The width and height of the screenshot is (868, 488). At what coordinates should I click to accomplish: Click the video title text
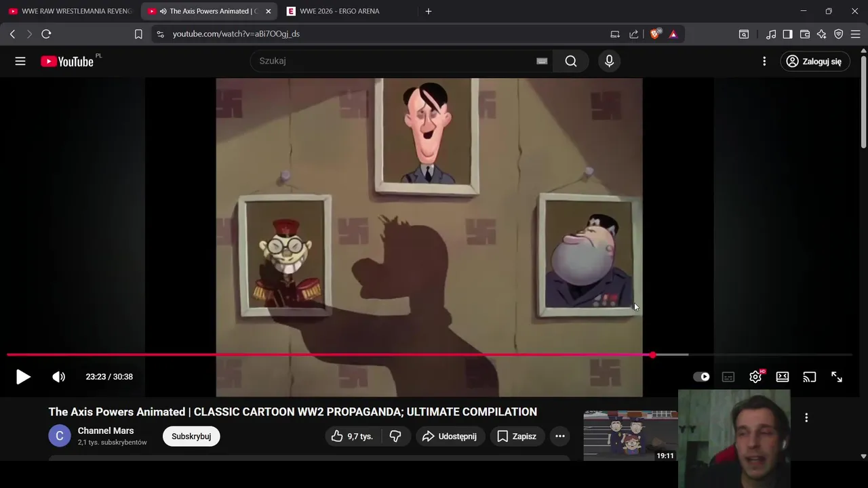[292, 412]
